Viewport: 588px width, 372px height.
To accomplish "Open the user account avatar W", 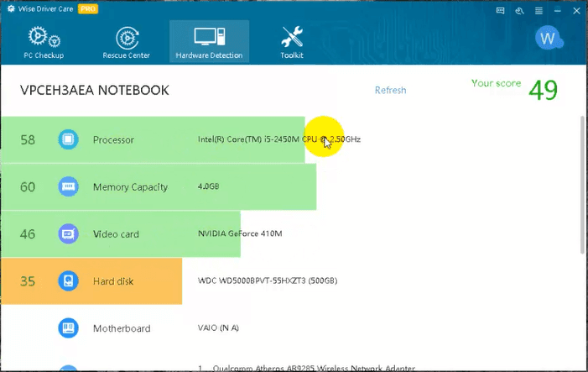I will pyautogui.click(x=548, y=38).
